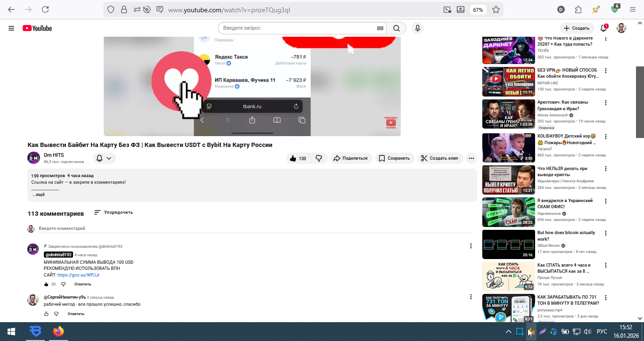Open the But how does bitcoin thumbnail
Screen dimensions: 644x341
508,244
